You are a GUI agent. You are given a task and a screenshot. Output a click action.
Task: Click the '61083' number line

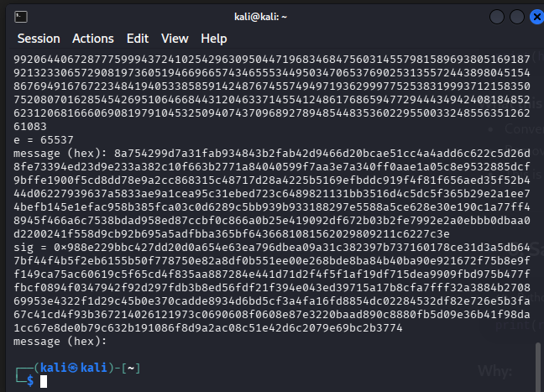[x=30, y=127]
